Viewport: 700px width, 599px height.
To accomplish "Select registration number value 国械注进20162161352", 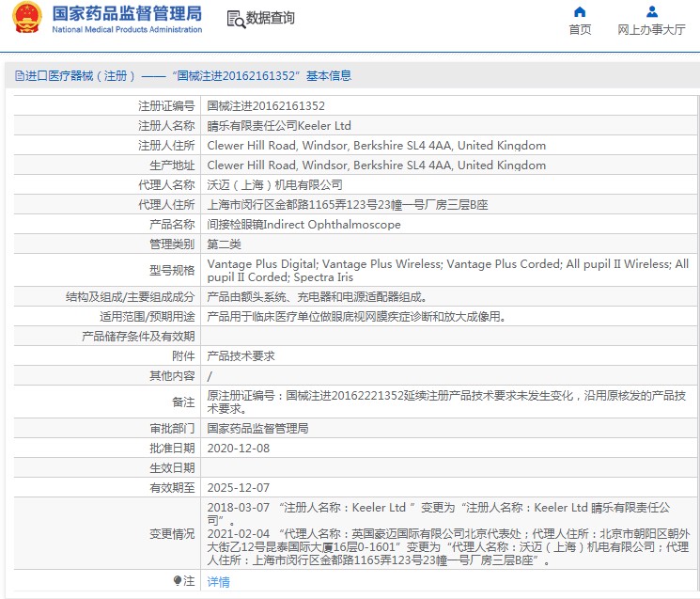I will point(266,106).
